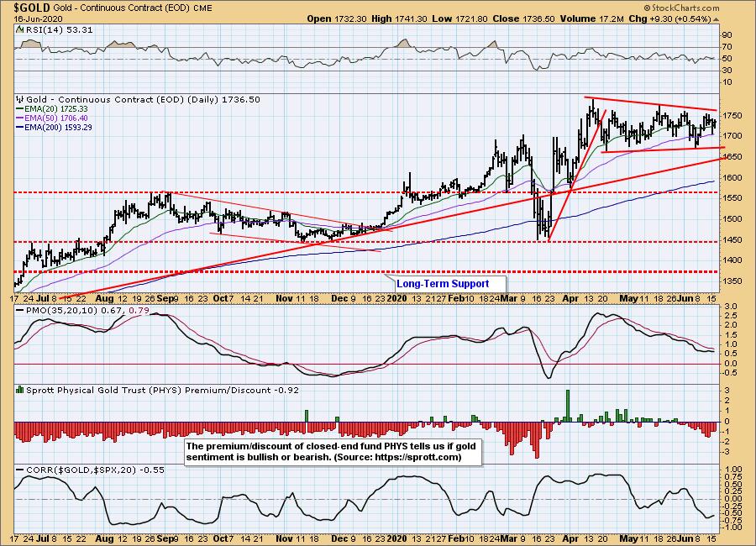Click the 70 level on RSI axis

[x=727, y=47]
